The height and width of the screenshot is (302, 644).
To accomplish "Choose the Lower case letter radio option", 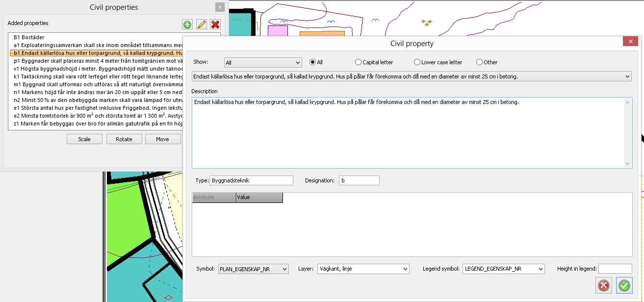I will tap(417, 62).
